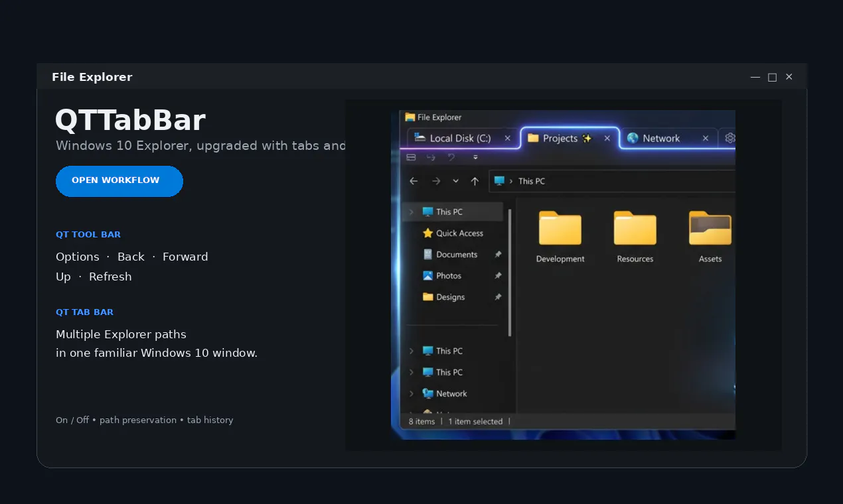Open Documents in the sidebar
843x504 pixels.
tap(457, 255)
